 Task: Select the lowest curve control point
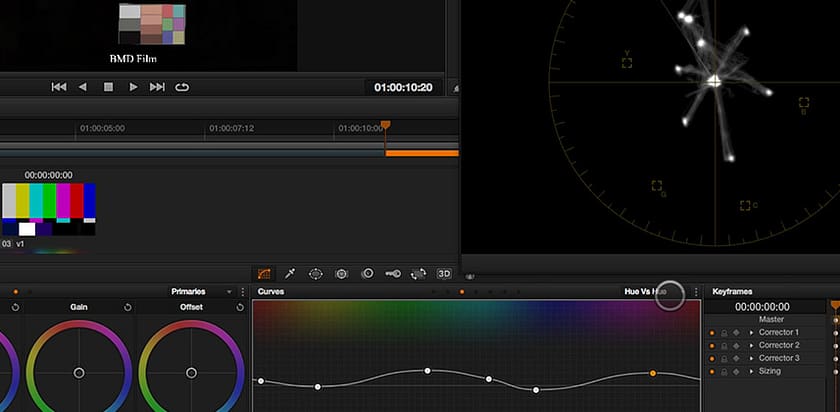tap(536, 389)
